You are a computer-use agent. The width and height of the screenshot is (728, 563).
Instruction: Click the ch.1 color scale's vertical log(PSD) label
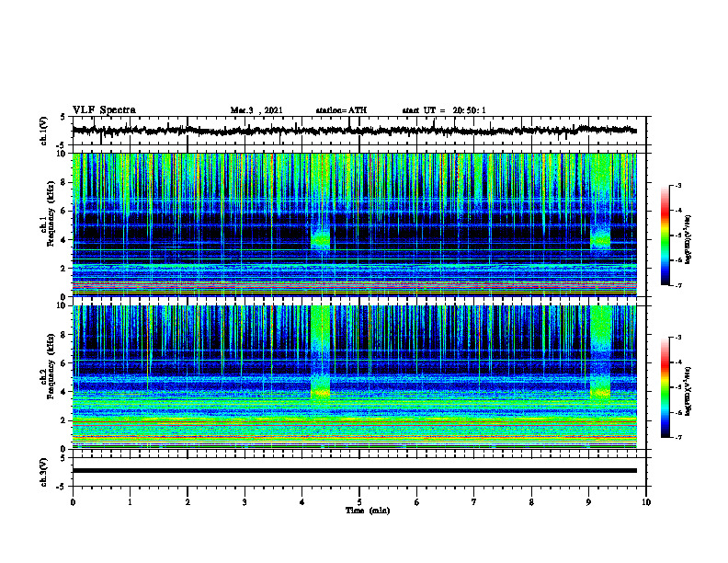click(688, 240)
